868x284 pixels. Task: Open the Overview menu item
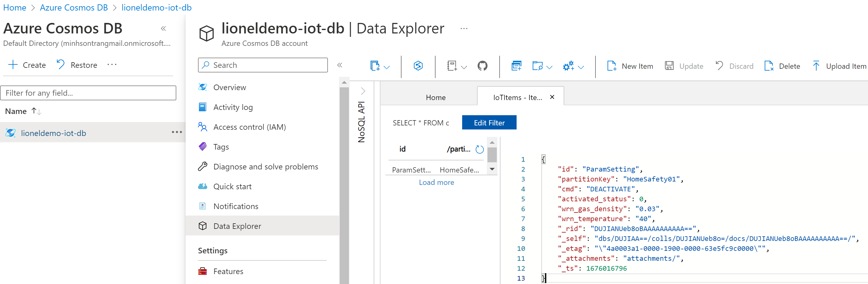[230, 87]
